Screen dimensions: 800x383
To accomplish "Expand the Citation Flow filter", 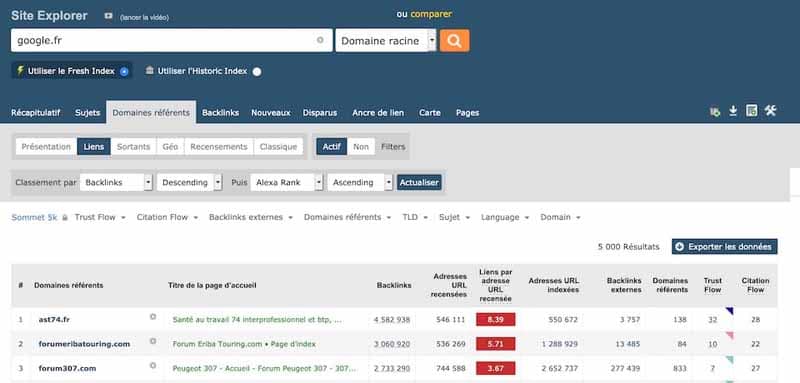I will click(x=167, y=217).
